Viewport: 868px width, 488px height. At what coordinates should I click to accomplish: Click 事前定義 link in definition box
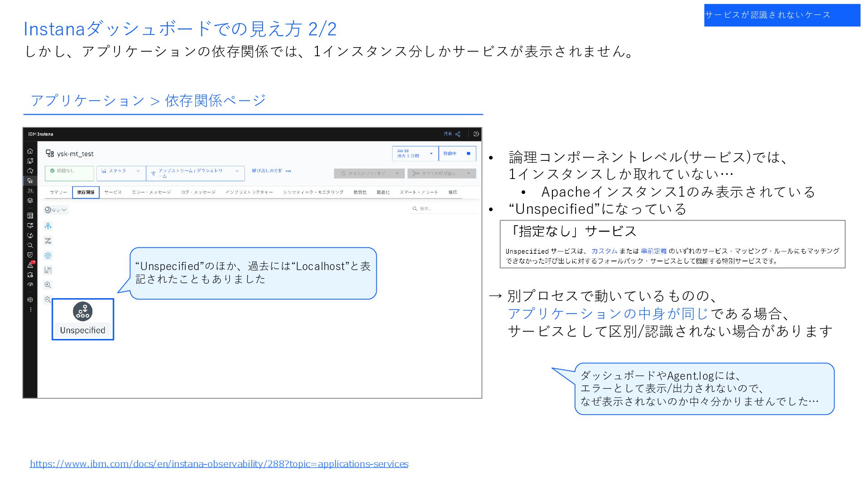coord(653,251)
